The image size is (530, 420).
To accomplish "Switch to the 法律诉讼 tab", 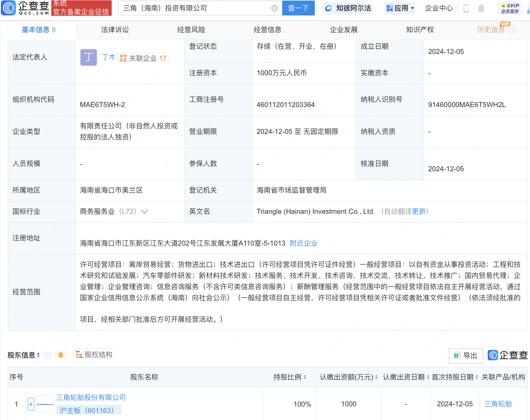I will tap(115, 30).
